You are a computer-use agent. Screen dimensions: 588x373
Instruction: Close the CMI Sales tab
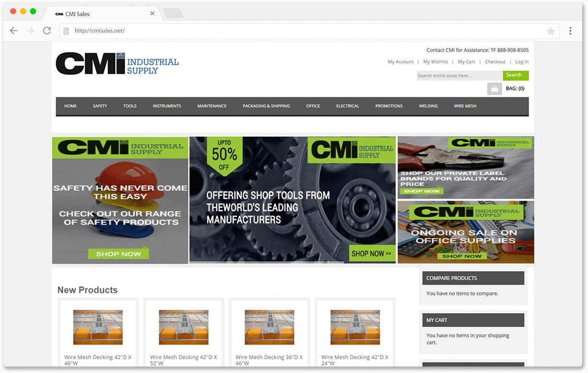coord(152,13)
